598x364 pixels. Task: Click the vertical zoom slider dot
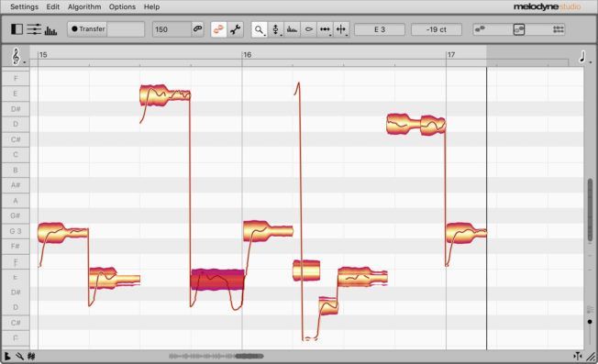[x=590, y=322]
